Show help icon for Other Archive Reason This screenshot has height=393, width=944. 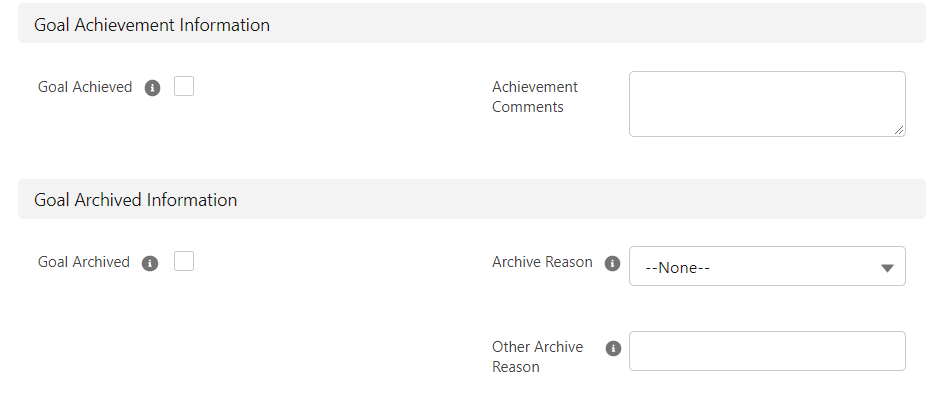(x=613, y=348)
